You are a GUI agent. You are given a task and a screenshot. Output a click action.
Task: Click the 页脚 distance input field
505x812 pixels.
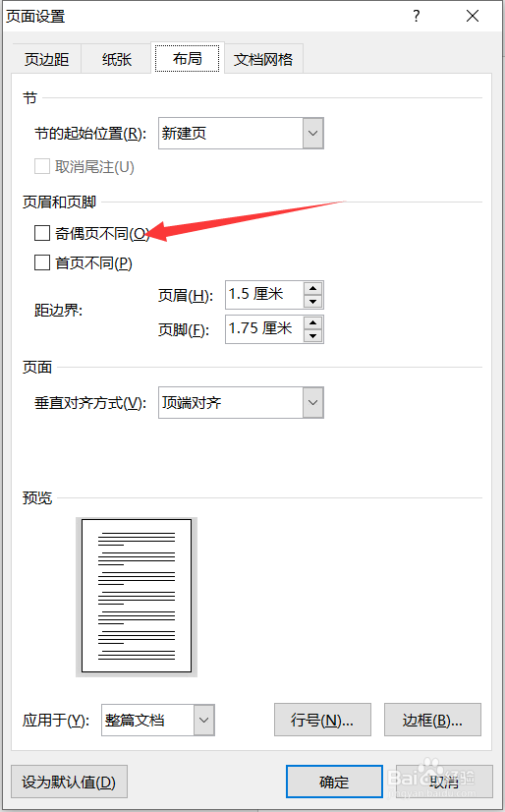pos(264,329)
